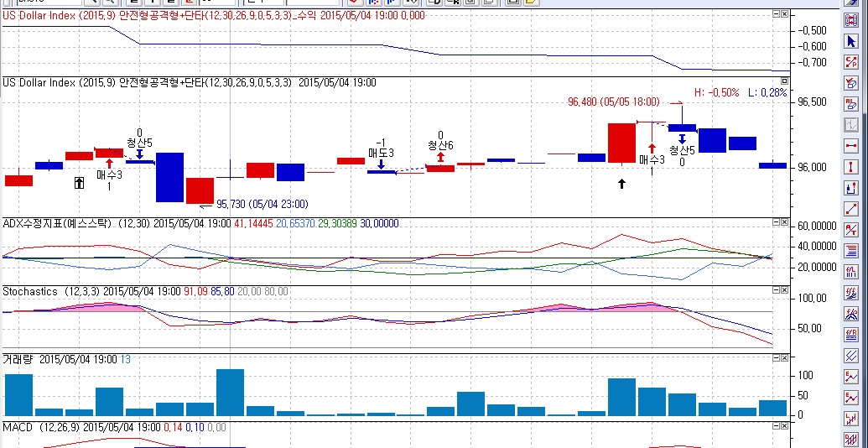Close the volume (거래량) panel
This screenshot has width=868, height=448.
[784, 358]
